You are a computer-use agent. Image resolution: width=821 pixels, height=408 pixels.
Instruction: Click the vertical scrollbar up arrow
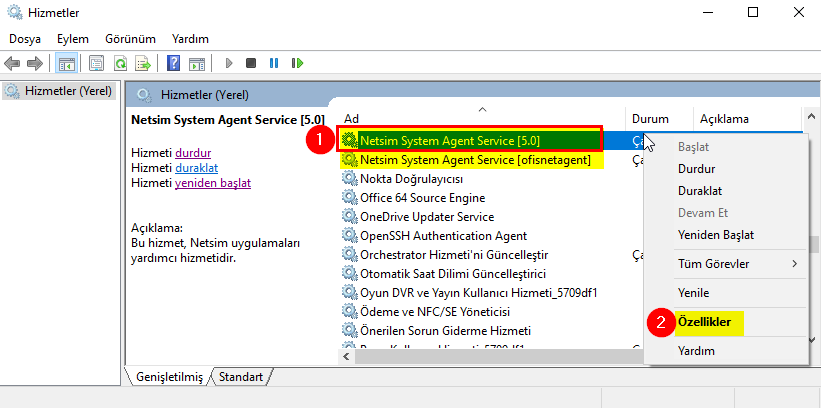(x=812, y=116)
